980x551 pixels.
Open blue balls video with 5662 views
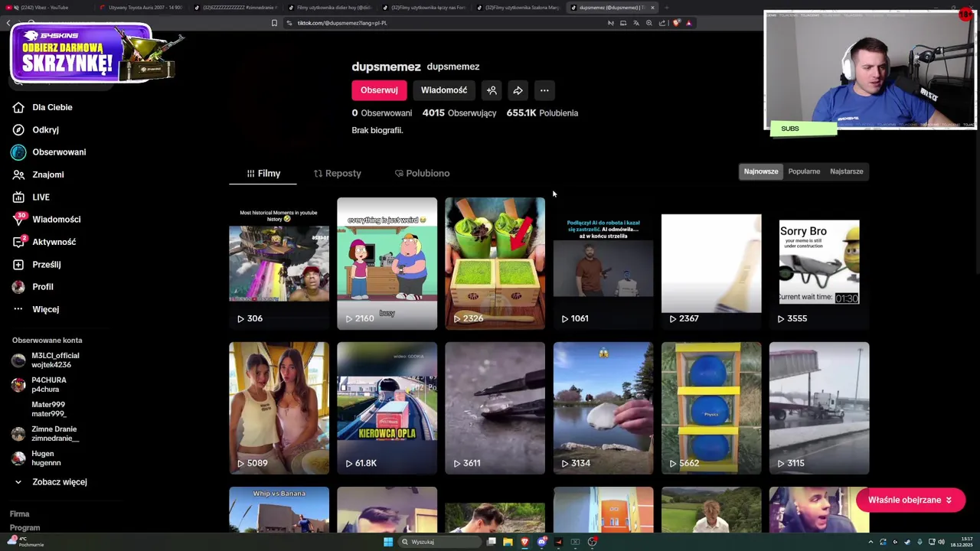[711, 409]
